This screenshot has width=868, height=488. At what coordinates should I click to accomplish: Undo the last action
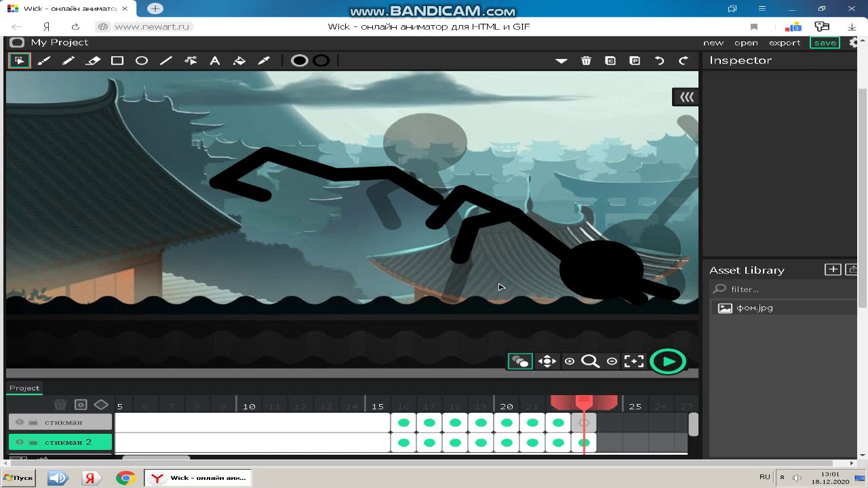click(x=659, y=60)
